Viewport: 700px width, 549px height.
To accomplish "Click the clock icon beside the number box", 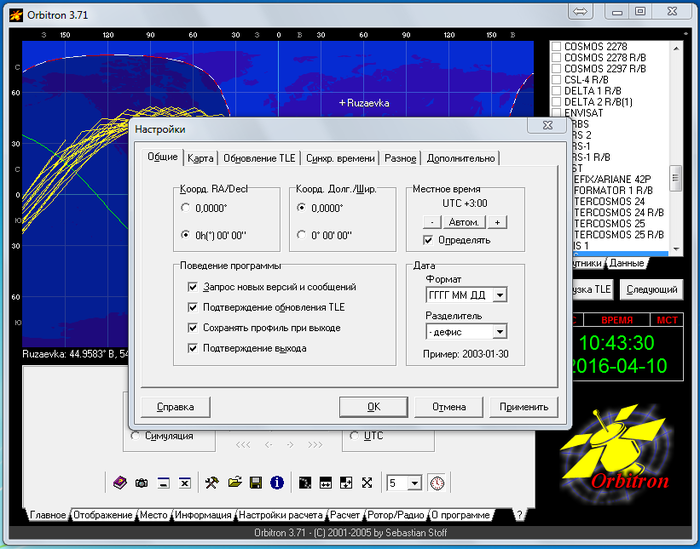I will coord(437,483).
